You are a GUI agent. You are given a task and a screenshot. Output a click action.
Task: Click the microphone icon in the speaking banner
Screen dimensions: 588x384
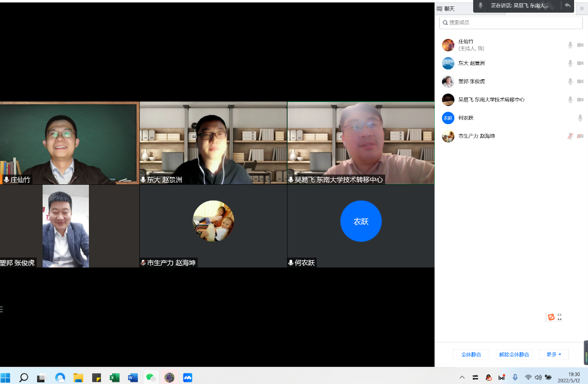point(481,6)
